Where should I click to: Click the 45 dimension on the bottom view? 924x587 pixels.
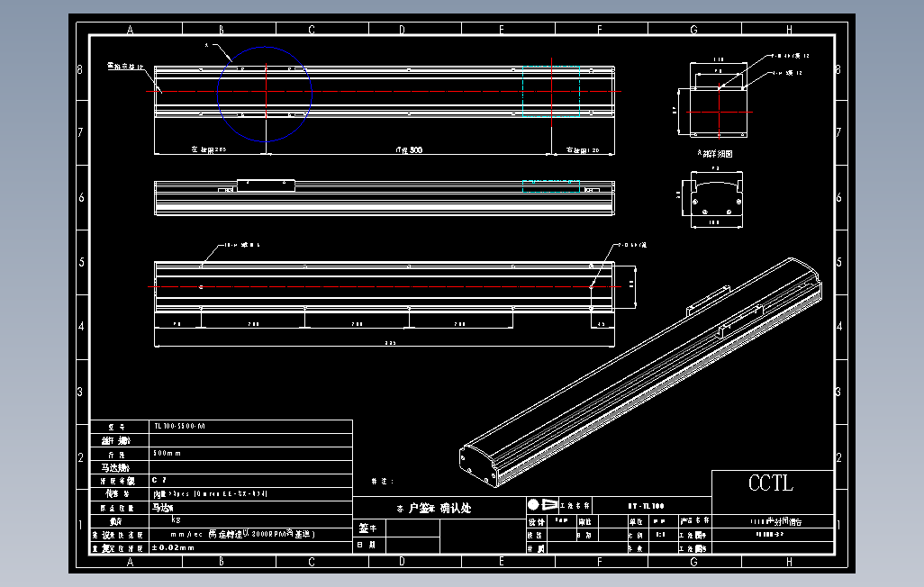click(x=601, y=324)
